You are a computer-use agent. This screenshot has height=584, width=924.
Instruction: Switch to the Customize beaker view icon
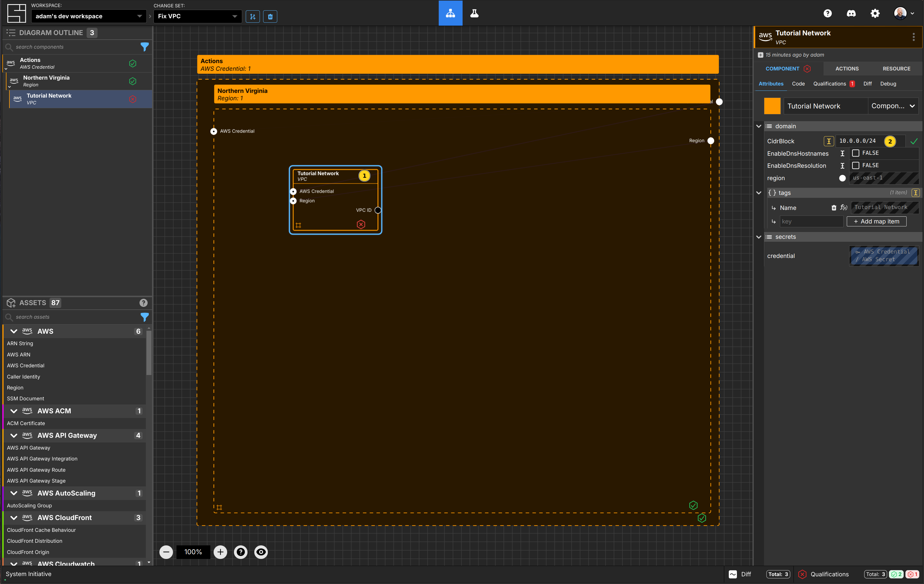pos(474,13)
